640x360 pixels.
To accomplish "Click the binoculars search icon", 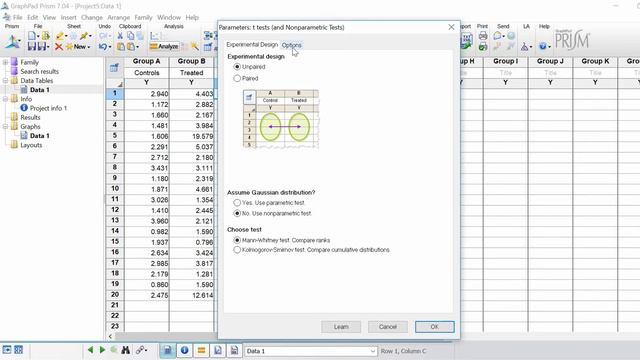I will pos(125,350).
